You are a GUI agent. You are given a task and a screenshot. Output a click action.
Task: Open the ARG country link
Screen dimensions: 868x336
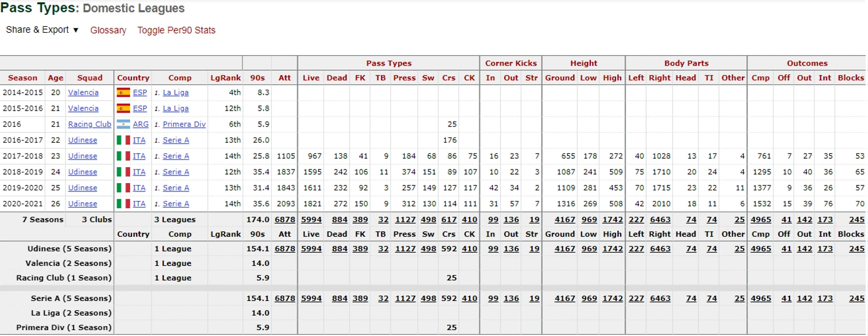tap(141, 124)
